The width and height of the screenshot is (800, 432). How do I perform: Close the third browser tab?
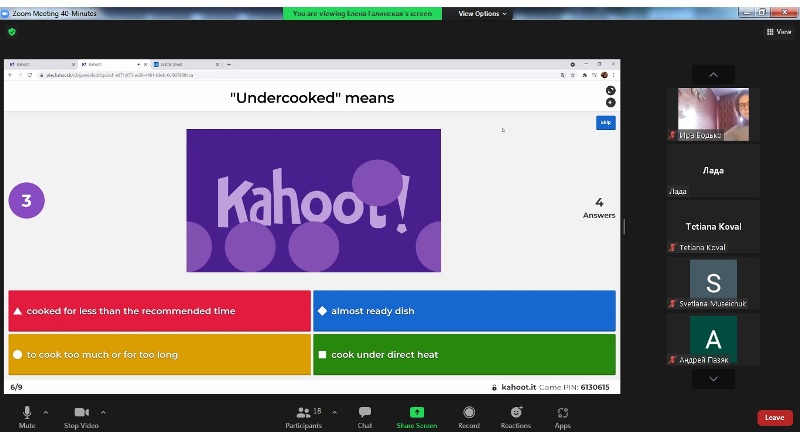pyautogui.click(x=217, y=64)
